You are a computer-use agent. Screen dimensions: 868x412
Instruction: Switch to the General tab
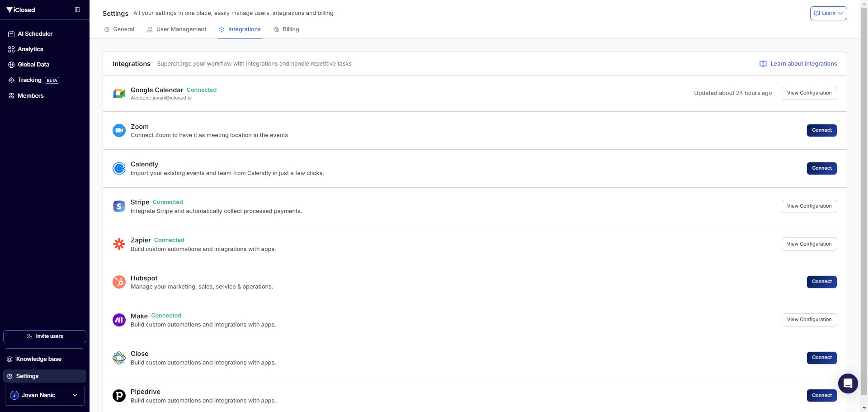coord(119,29)
